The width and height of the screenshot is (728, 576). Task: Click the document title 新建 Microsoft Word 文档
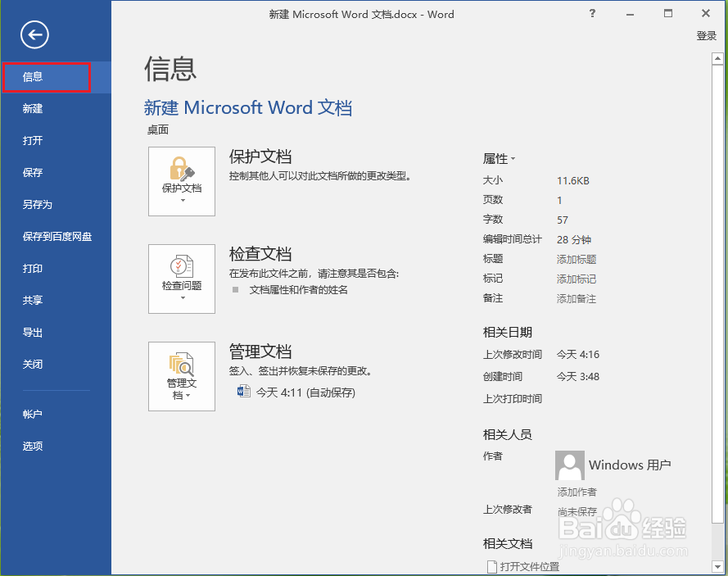[x=248, y=108]
